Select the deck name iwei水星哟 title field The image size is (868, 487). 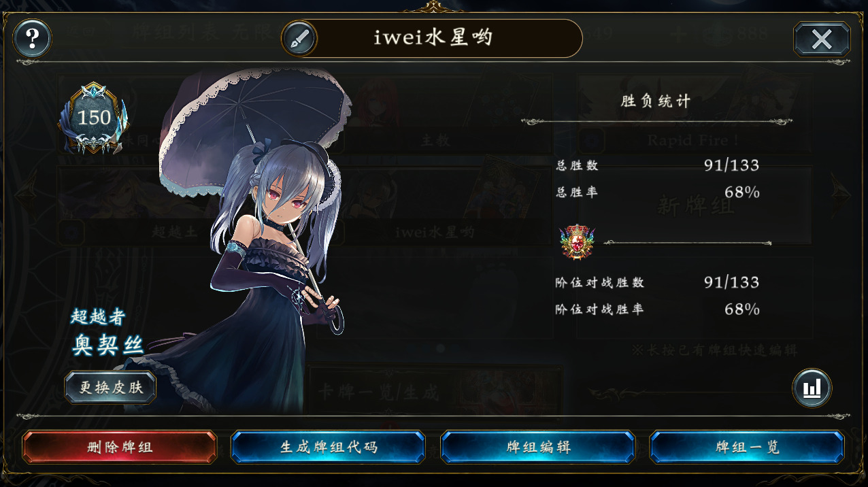click(x=433, y=38)
